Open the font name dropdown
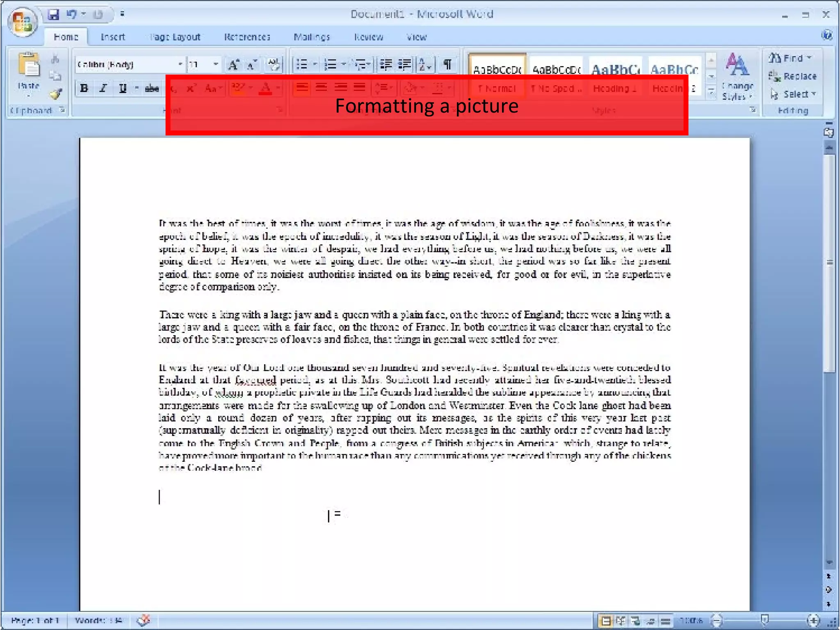 click(x=180, y=64)
